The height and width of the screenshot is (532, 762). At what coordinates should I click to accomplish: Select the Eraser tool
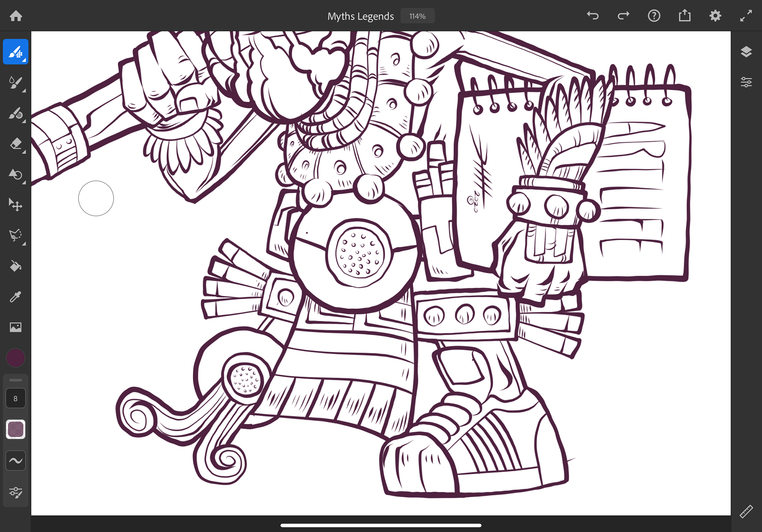15,144
